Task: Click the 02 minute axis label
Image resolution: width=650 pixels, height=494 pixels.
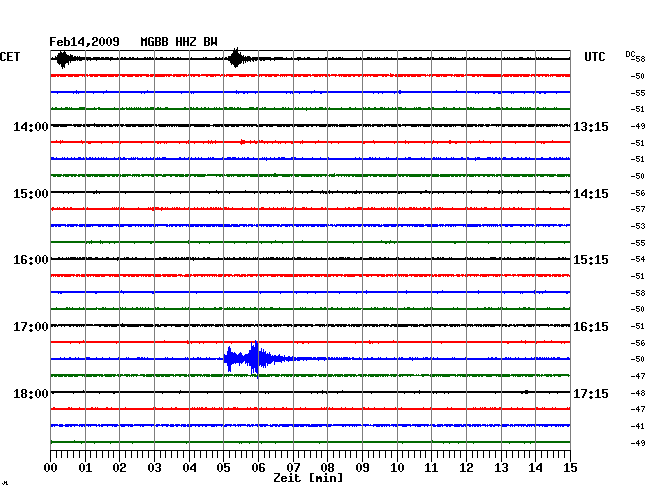Action: pos(119,467)
